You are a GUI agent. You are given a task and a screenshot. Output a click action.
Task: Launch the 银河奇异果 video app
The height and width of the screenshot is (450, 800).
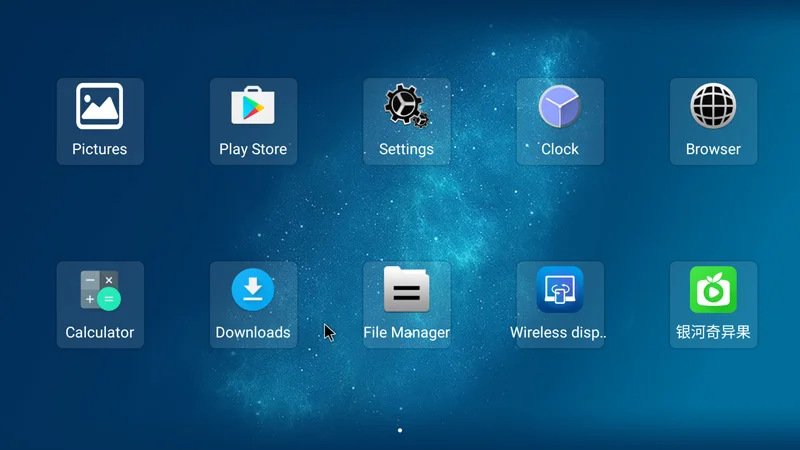pyautogui.click(x=713, y=305)
